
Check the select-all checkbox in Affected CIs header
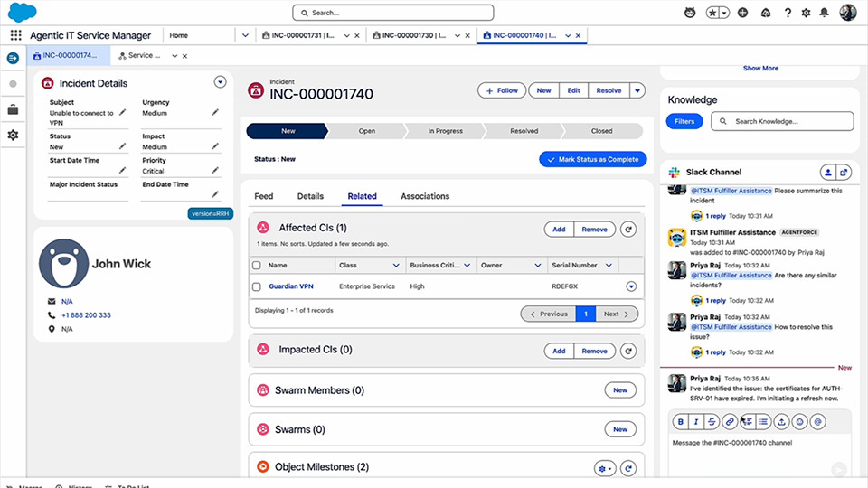coord(256,266)
